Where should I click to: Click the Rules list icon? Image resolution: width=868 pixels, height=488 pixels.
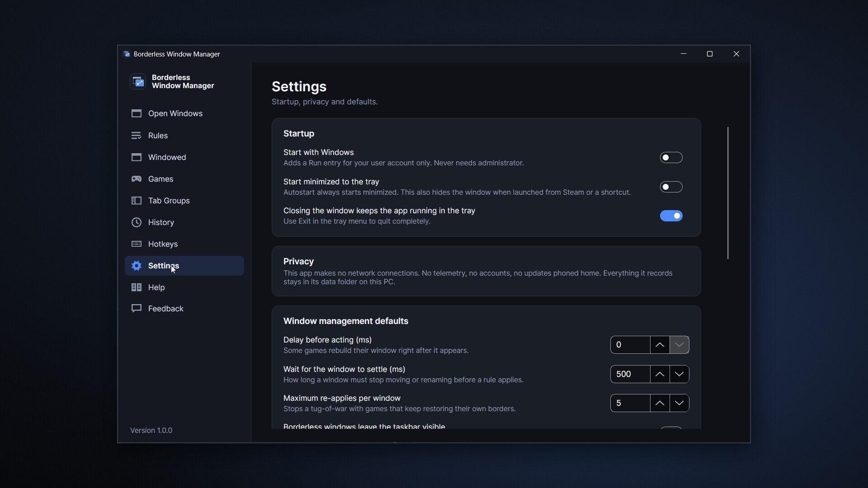[137, 136]
